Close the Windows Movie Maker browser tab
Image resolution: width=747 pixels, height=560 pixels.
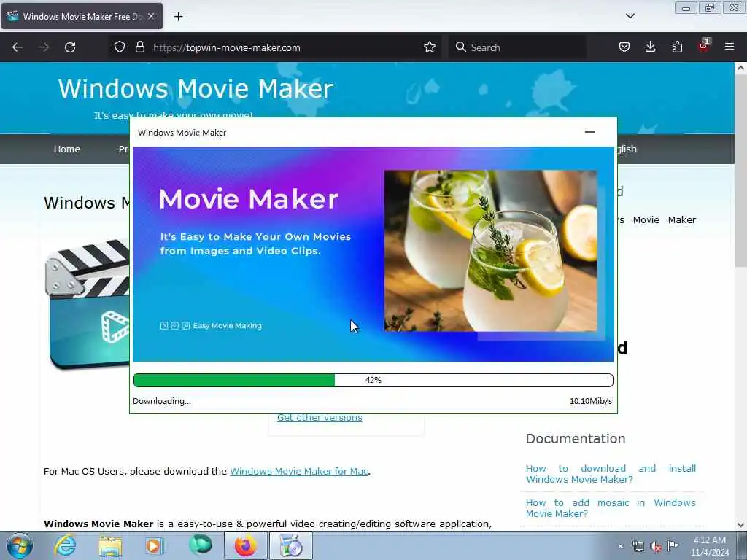(151, 16)
